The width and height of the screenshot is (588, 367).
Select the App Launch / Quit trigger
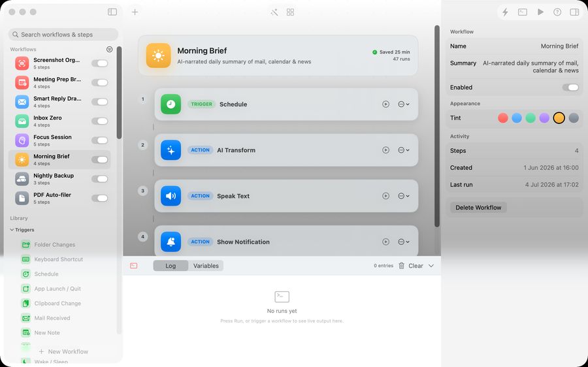click(x=57, y=289)
